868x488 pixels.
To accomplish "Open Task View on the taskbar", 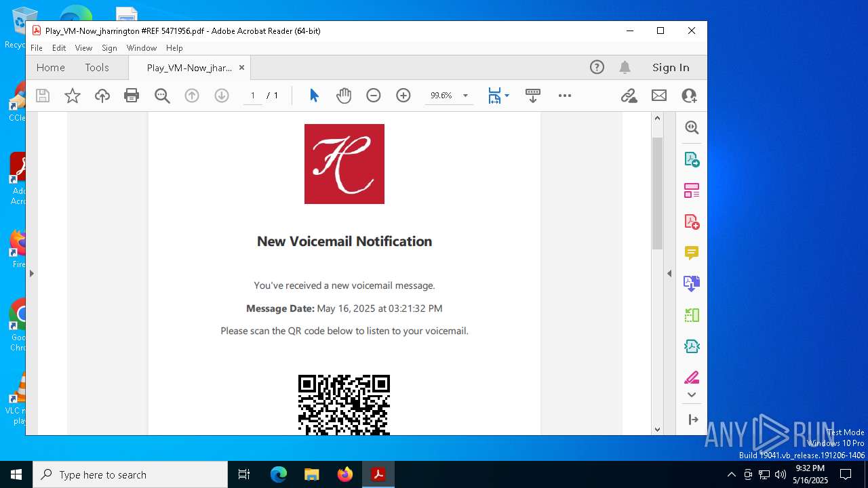I will pyautogui.click(x=244, y=474).
